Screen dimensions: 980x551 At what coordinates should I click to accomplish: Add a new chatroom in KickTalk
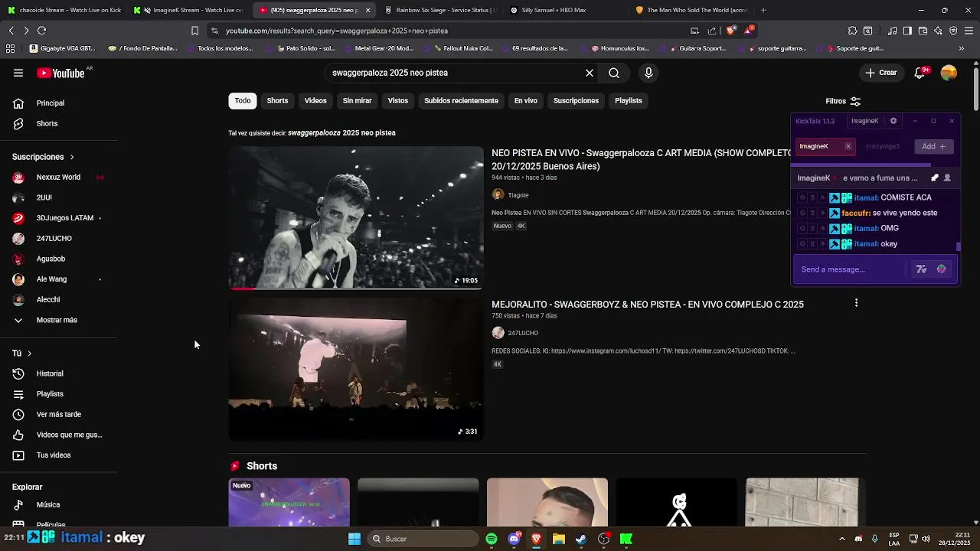[x=934, y=146]
